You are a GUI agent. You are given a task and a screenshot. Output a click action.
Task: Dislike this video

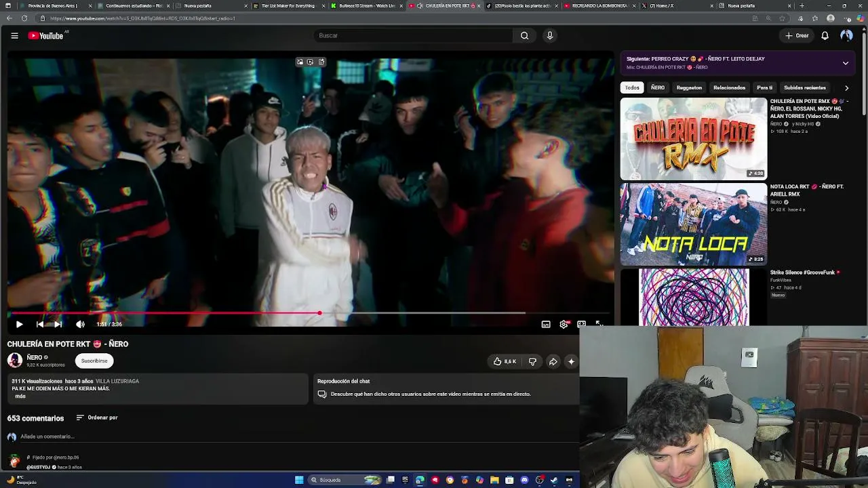(x=532, y=362)
